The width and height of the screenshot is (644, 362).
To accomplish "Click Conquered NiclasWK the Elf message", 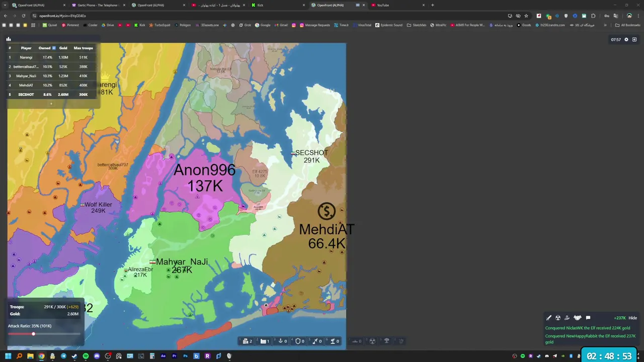I will [x=587, y=328].
